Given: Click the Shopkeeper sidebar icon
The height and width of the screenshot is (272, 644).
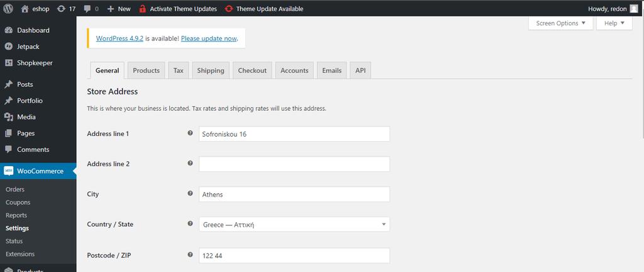Looking at the screenshot, I should pos(9,63).
